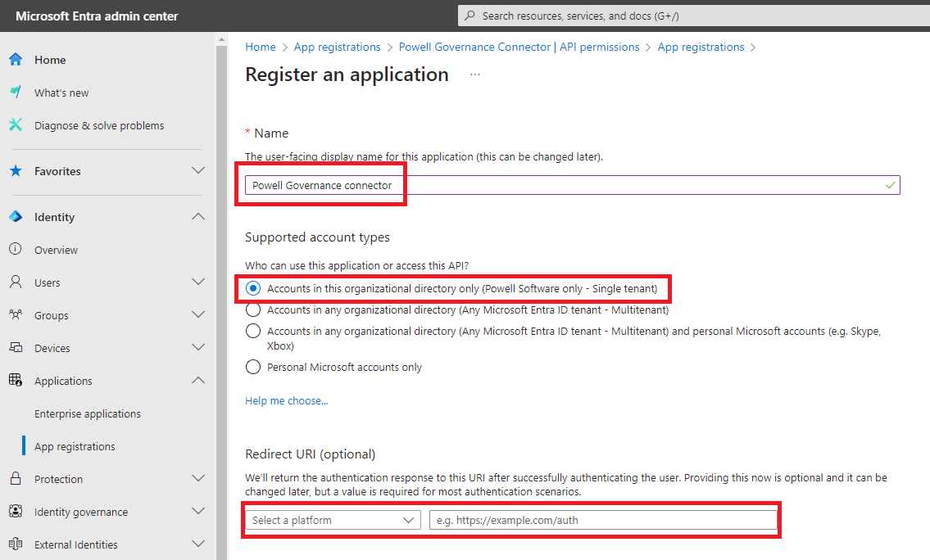Expand the Users submenu
The height and width of the screenshot is (560, 930).
(198, 282)
